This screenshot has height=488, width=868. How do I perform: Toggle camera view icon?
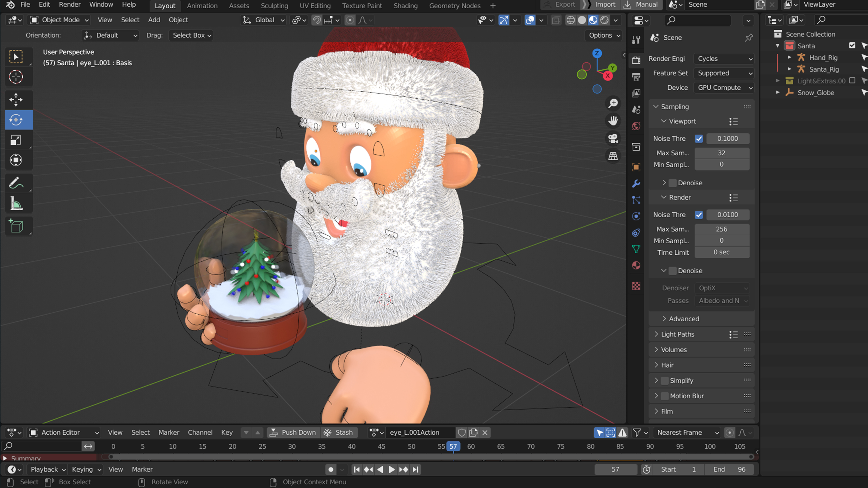(613, 138)
